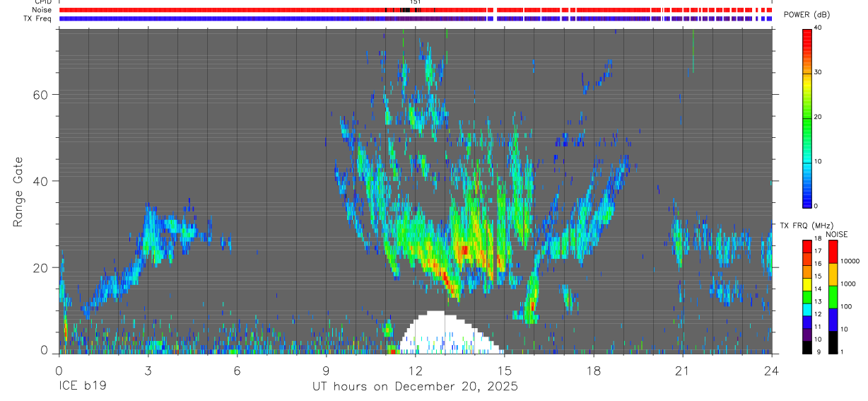
Task: Click the 12 hour tick on time axis
Action: (416, 371)
